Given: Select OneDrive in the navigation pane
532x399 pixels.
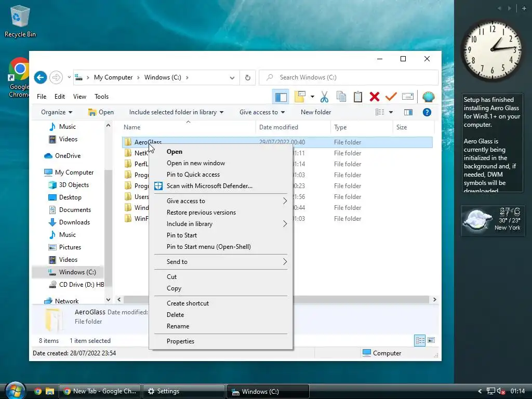Looking at the screenshot, I should [x=68, y=156].
